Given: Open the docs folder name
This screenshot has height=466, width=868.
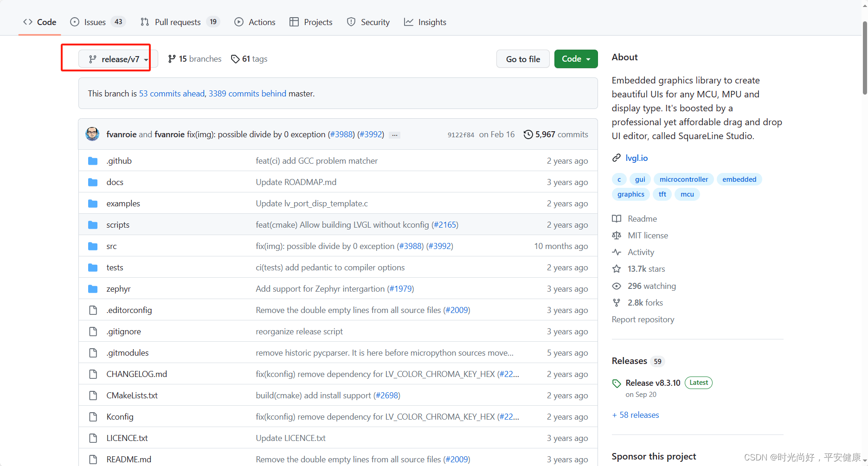Looking at the screenshot, I should pos(115,182).
